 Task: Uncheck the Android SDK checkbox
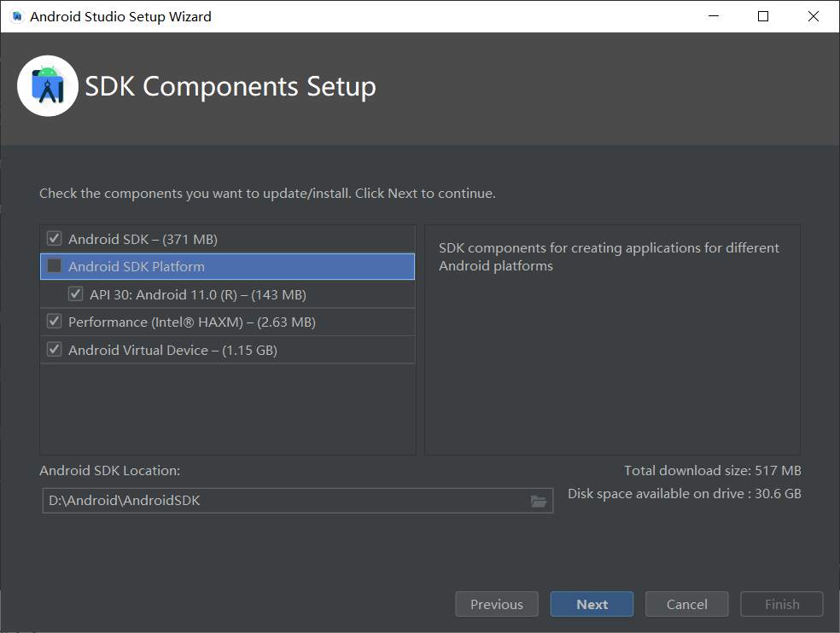pyautogui.click(x=54, y=238)
